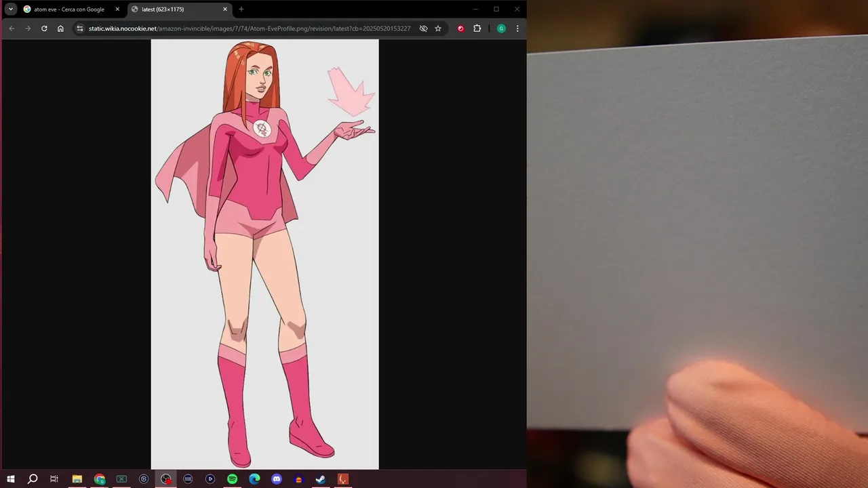This screenshot has width=868, height=488.
Task: Go back to the previous page
Action: tap(12, 28)
